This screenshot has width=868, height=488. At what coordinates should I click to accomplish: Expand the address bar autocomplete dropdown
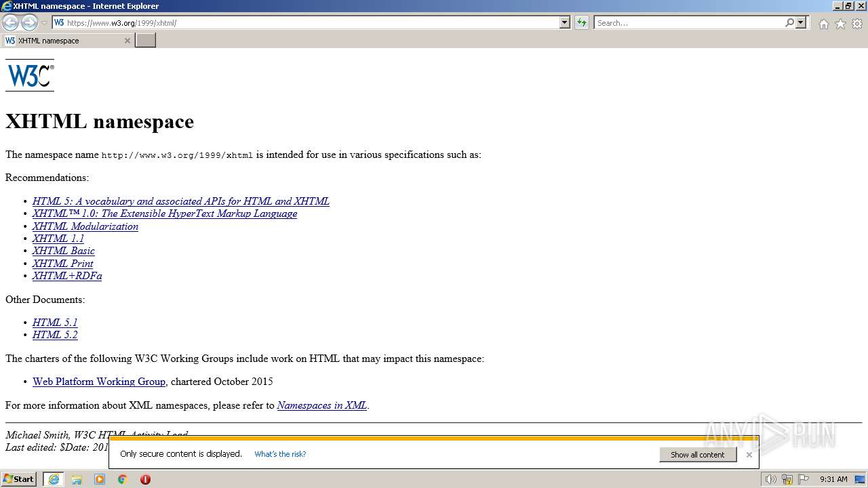[565, 22]
